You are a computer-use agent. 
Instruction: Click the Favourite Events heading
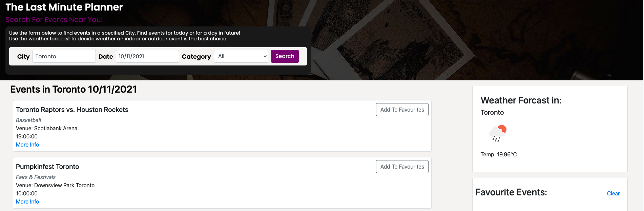click(511, 192)
